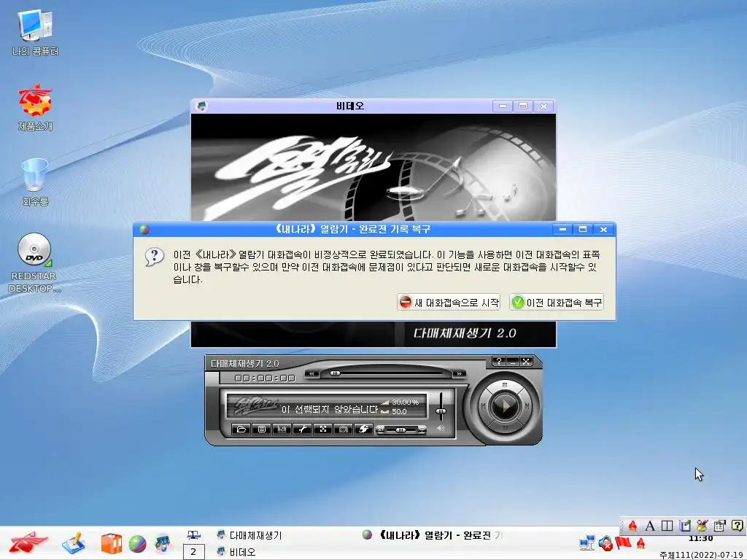Click the seek bar handle in media player
This screenshot has height=560, width=747.
(x=336, y=373)
